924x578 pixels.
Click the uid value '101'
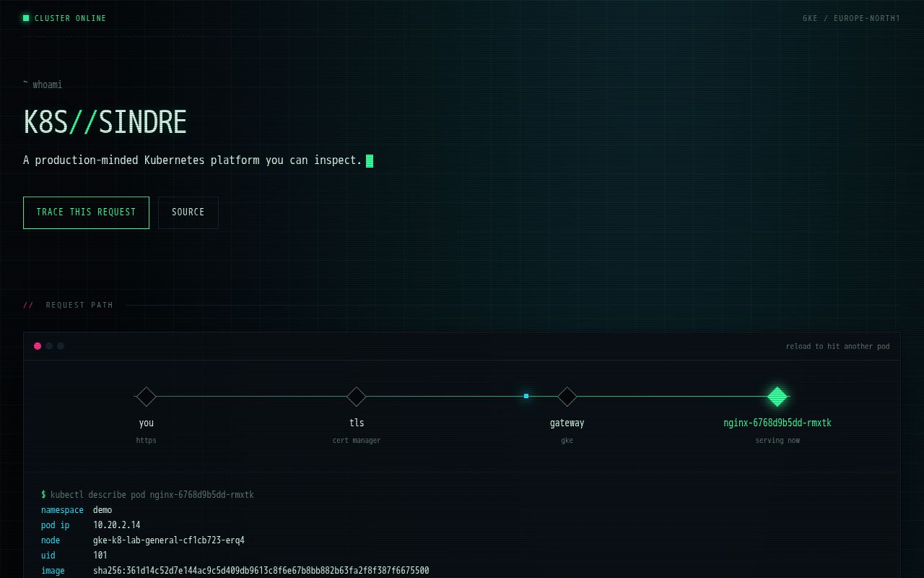[x=100, y=556]
